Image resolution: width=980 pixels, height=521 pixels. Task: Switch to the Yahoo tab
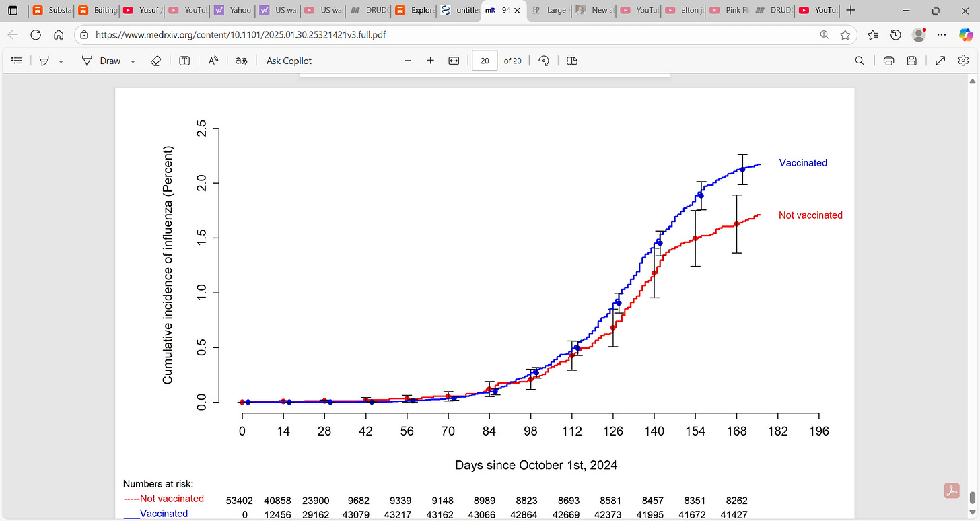tap(232, 11)
